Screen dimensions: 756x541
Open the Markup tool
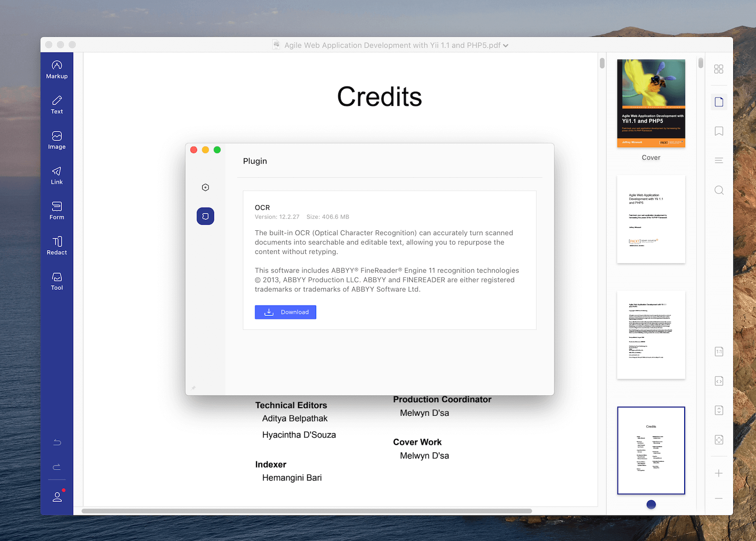(x=57, y=70)
